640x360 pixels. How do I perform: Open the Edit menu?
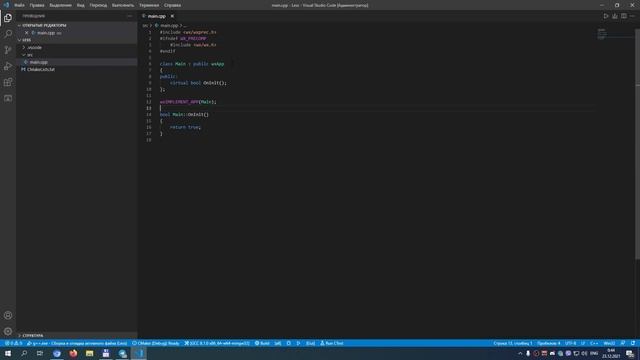[x=37, y=5]
